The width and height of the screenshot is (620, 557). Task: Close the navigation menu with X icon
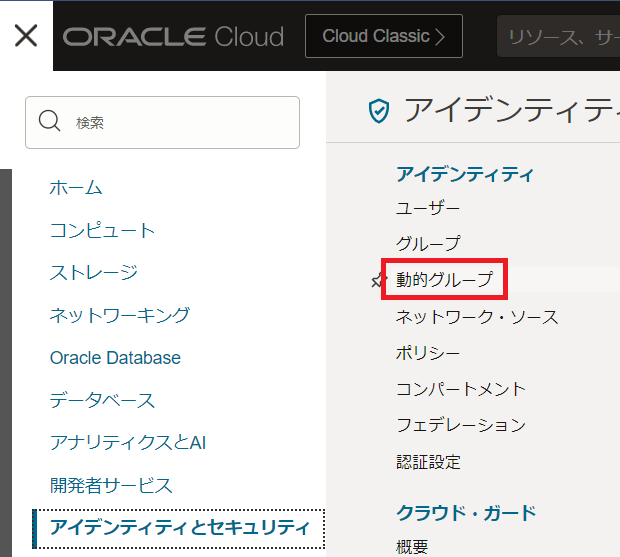pos(26,36)
